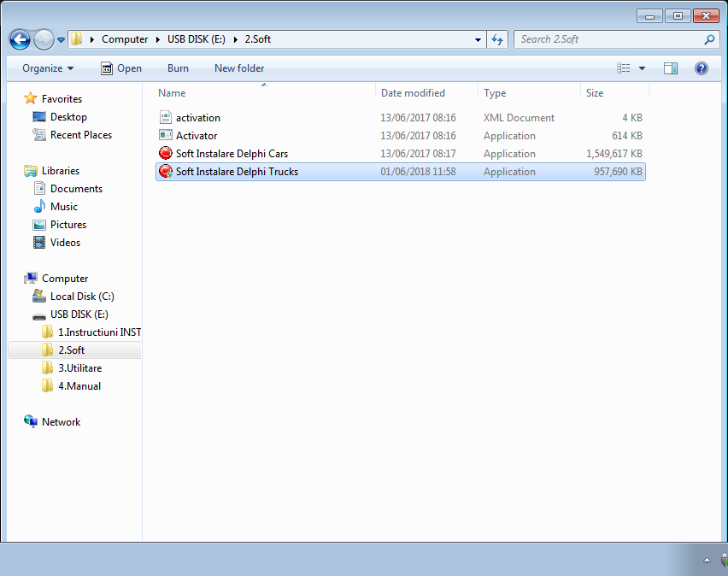
Task: Open the Videos library
Action: (x=65, y=243)
